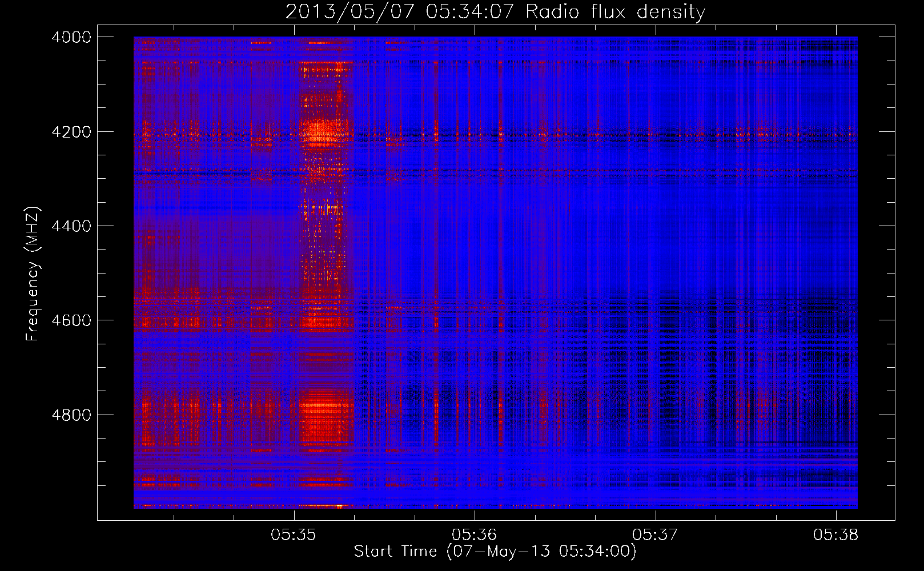
Task: Click the '05:35' time axis label
Action: point(294,534)
